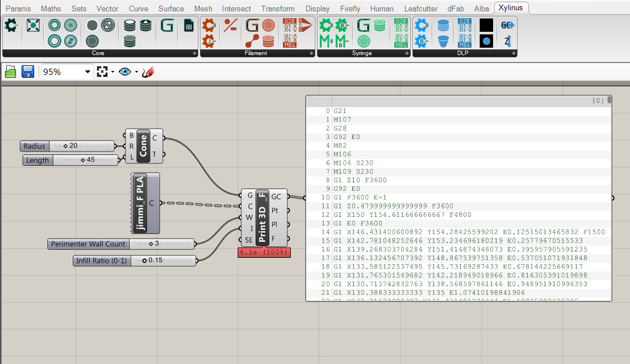Viewport: 630px width, 364px height.
Task: Select the orange gear icon in Filament panel
Action: point(208,26)
